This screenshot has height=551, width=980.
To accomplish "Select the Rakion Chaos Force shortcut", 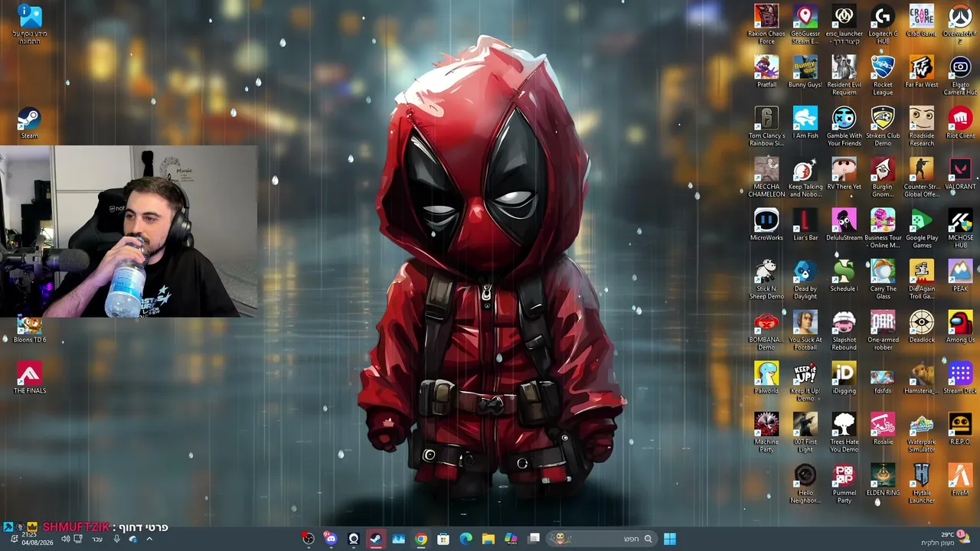I will 766,24.
